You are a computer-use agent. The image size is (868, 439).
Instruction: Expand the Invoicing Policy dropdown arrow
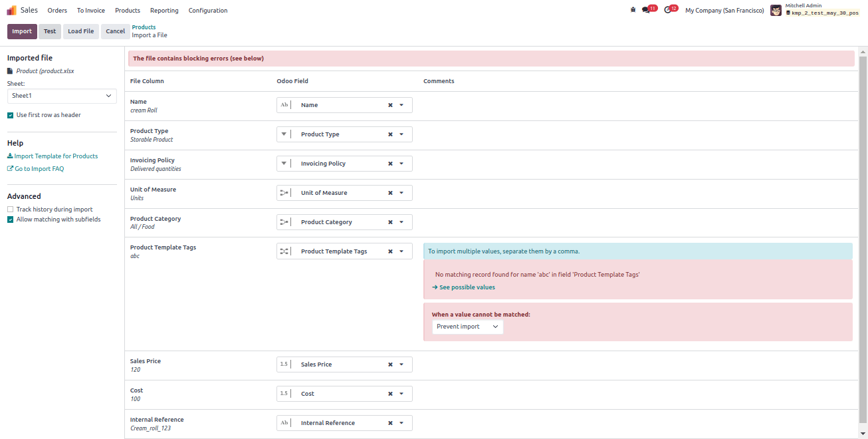tap(401, 164)
